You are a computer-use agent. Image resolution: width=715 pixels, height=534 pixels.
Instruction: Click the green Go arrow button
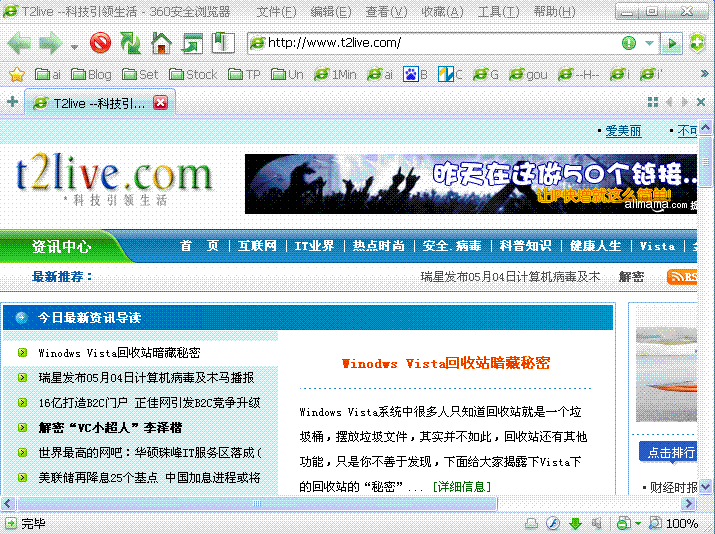[672, 43]
